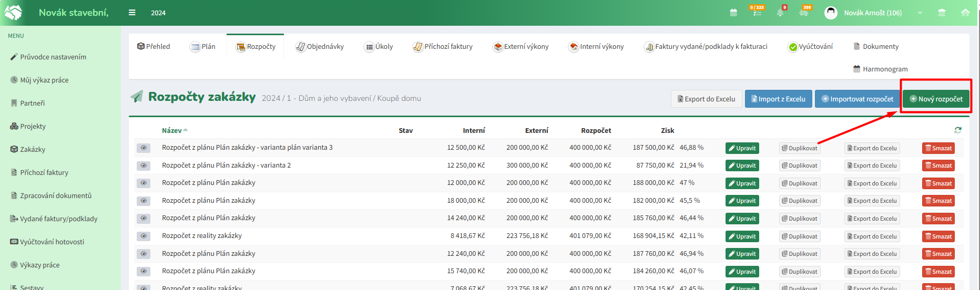
Task: Click Nový rozpočet button
Action: (936, 99)
